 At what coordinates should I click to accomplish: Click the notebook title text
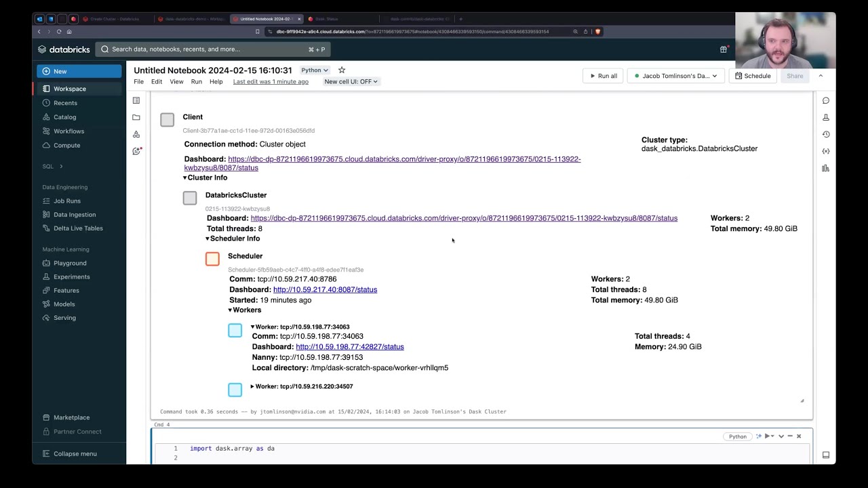[213, 70]
